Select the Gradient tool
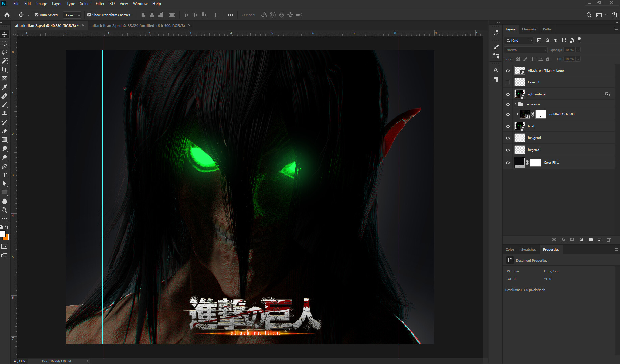 [4, 140]
